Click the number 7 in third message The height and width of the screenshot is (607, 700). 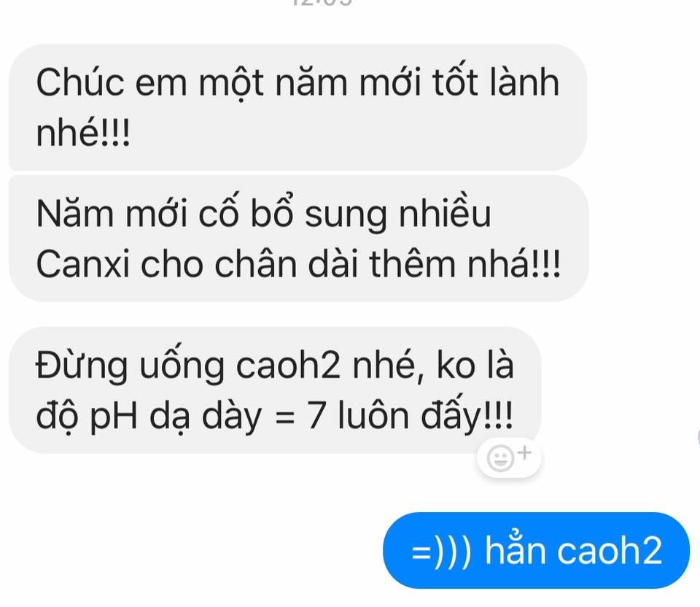(x=316, y=416)
